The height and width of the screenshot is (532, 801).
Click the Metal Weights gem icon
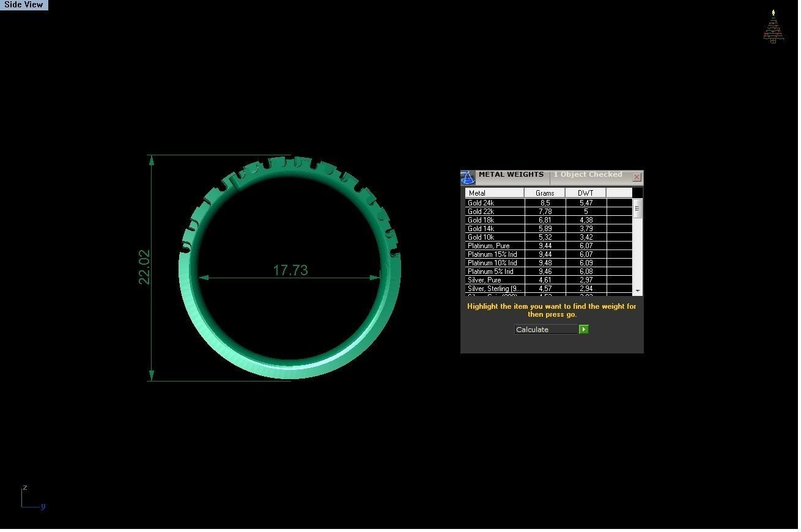coord(468,177)
